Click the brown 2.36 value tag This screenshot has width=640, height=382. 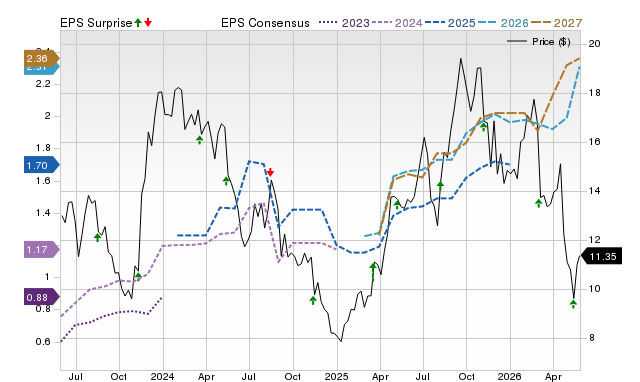(x=42, y=59)
